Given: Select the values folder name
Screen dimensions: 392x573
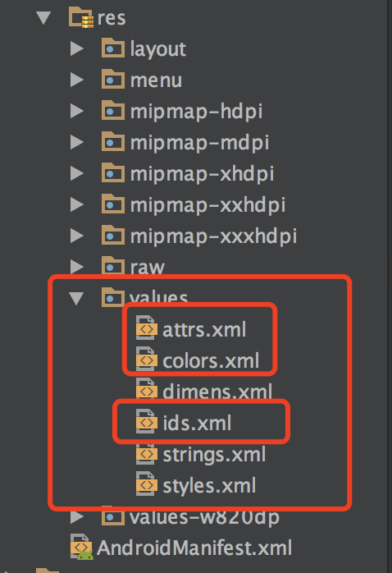Looking at the screenshot, I should click(x=159, y=297).
